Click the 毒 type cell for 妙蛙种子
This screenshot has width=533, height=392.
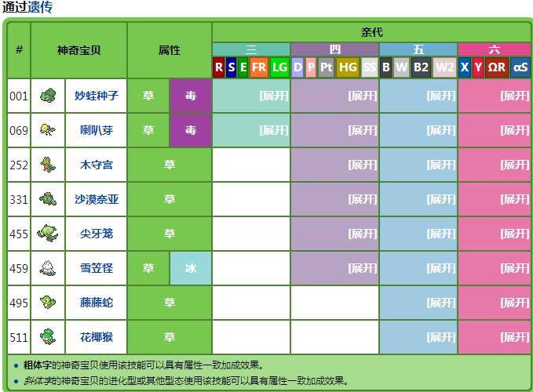point(191,96)
